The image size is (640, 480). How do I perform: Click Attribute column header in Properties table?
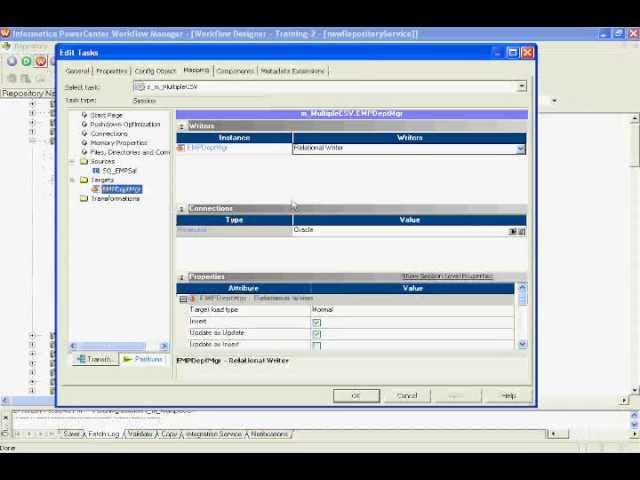click(x=244, y=288)
